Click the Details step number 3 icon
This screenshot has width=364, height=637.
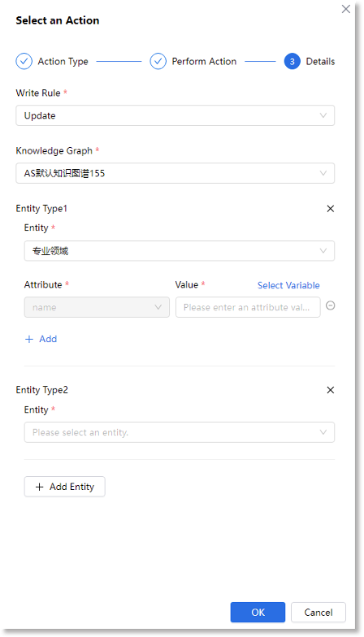pos(292,62)
